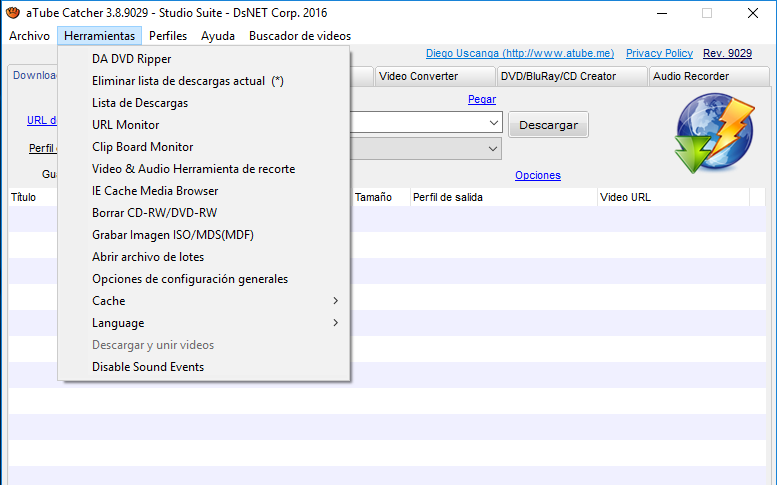Click the Opciones link
The image size is (777, 485).
click(538, 175)
